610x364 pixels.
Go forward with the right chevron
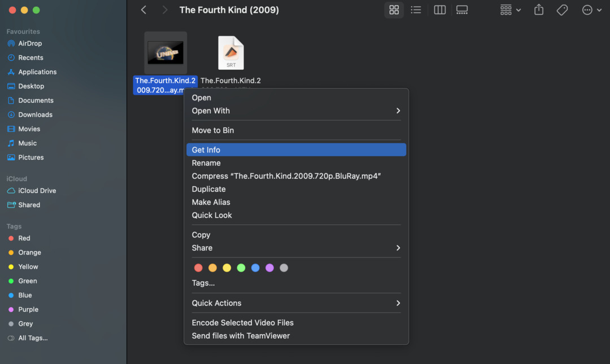164,10
